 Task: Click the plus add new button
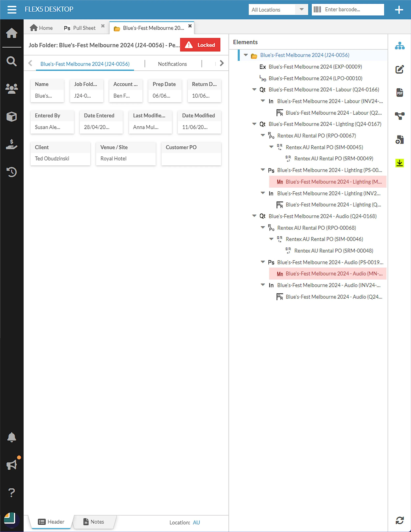click(x=399, y=10)
